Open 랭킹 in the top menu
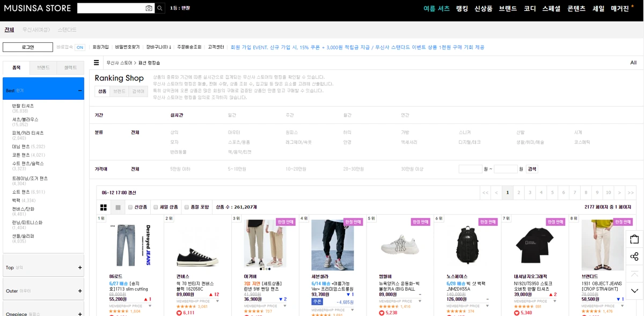The width and height of the screenshot is (644, 316). [x=462, y=9]
